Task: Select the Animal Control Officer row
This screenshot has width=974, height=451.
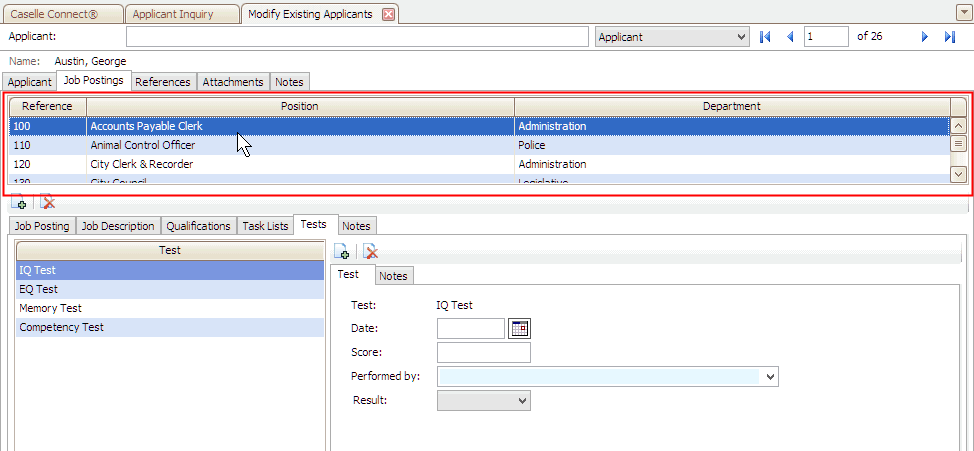Action: coord(142,145)
